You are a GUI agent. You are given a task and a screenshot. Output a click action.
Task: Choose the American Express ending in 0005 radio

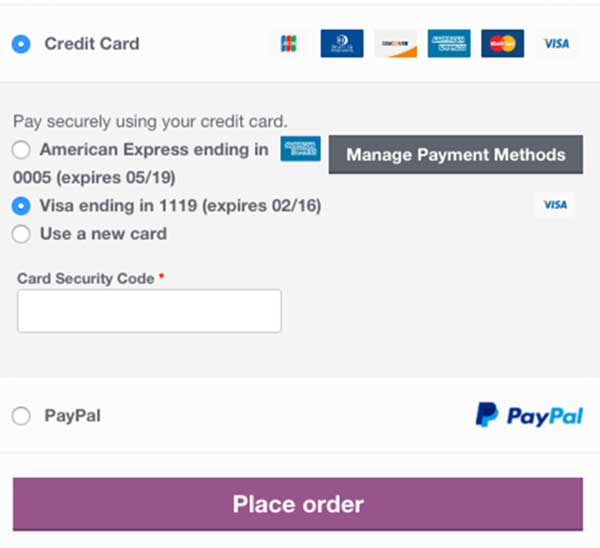(21, 150)
